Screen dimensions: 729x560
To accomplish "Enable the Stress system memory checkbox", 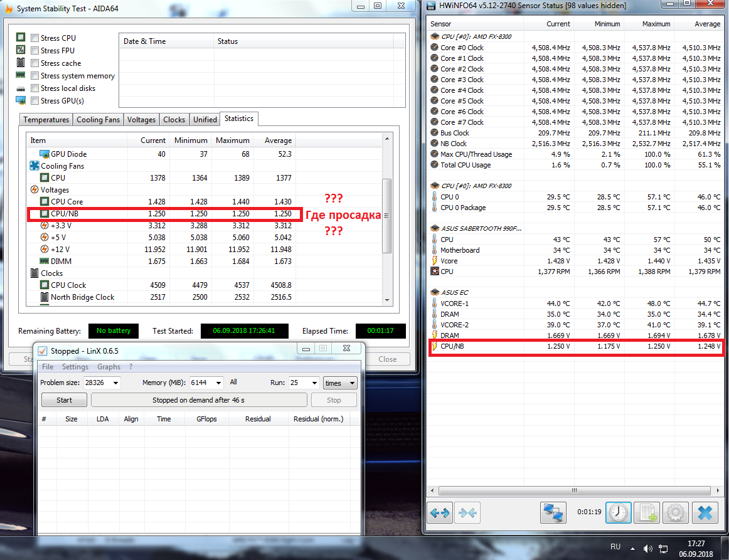I will pyautogui.click(x=35, y=75).
